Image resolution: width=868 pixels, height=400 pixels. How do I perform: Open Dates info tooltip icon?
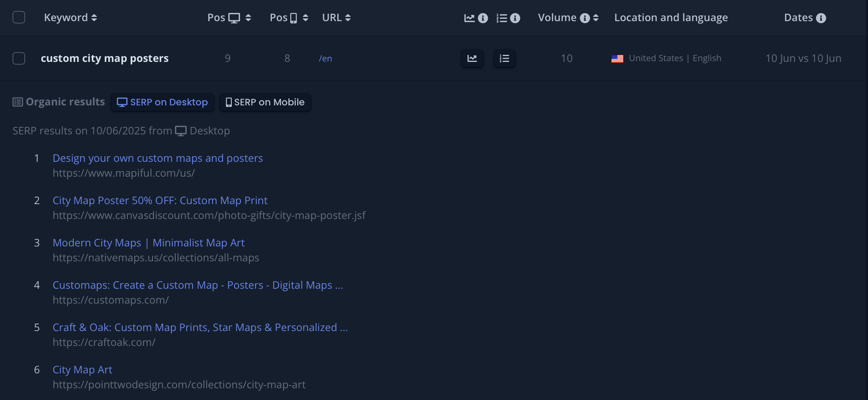821,18
